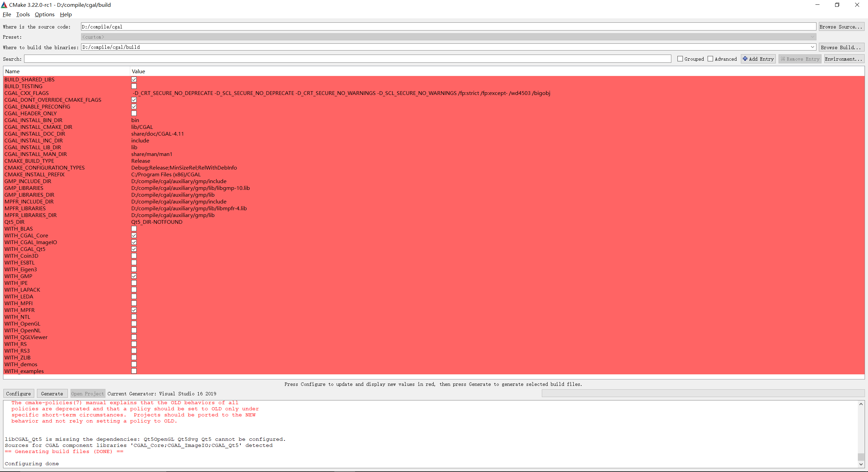The width and height of the screenshot is (868, 472).
Task: Click the Add Entry plus icon
Action: (x=745, y=59)
